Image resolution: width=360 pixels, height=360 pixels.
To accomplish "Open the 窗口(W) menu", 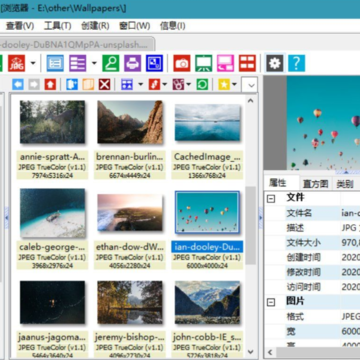I will 134,26.
